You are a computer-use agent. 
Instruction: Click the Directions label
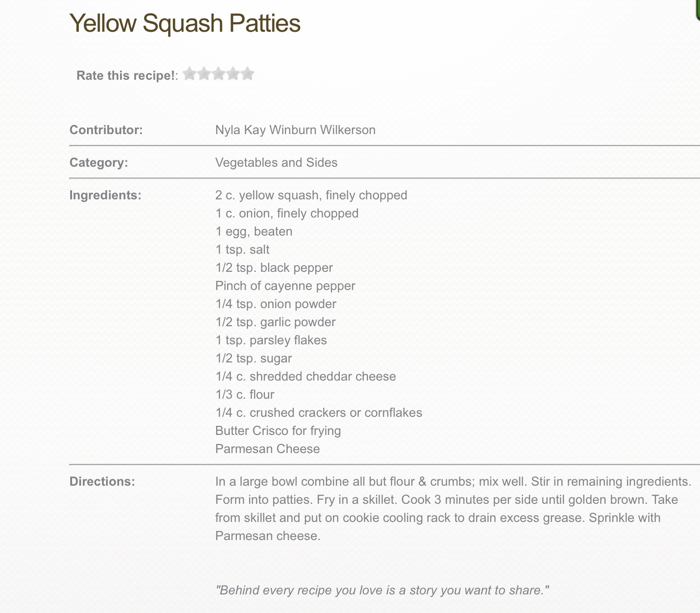[x=102, y=482]
